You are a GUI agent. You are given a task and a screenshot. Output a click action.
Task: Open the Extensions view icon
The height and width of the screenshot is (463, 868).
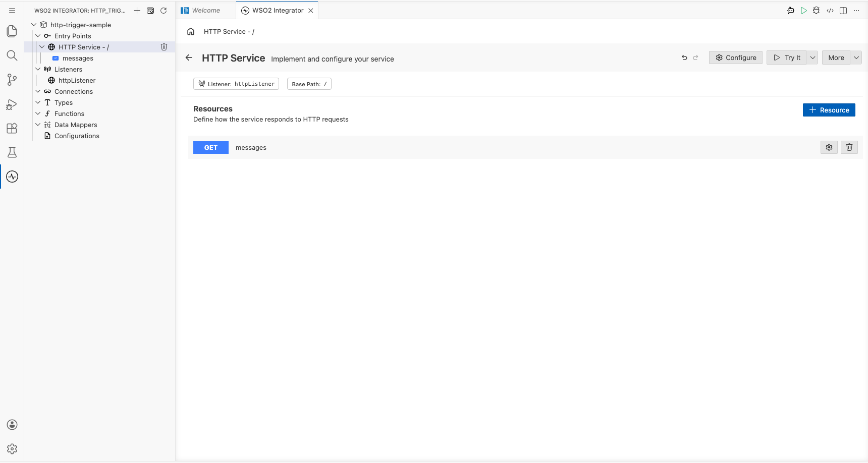[x=12, y=128]
